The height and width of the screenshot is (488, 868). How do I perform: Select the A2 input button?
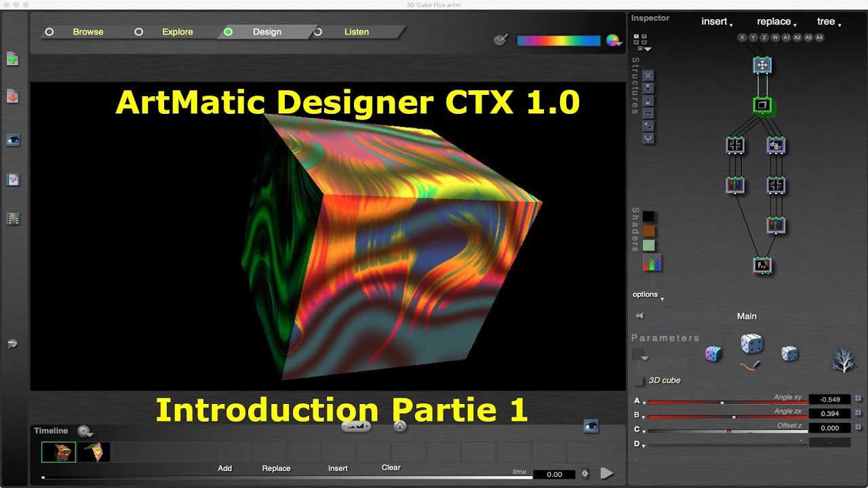797,38
